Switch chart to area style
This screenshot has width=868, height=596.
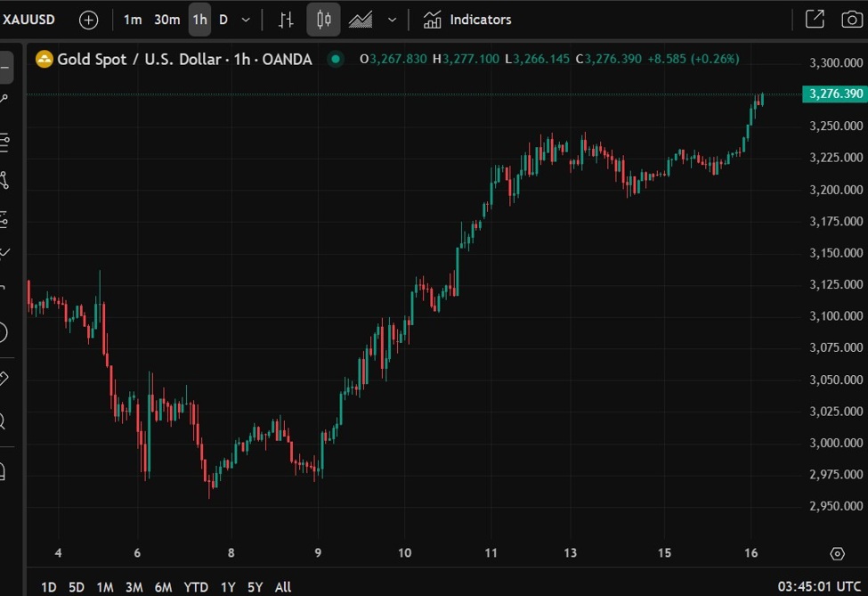[x=360, y=19]
